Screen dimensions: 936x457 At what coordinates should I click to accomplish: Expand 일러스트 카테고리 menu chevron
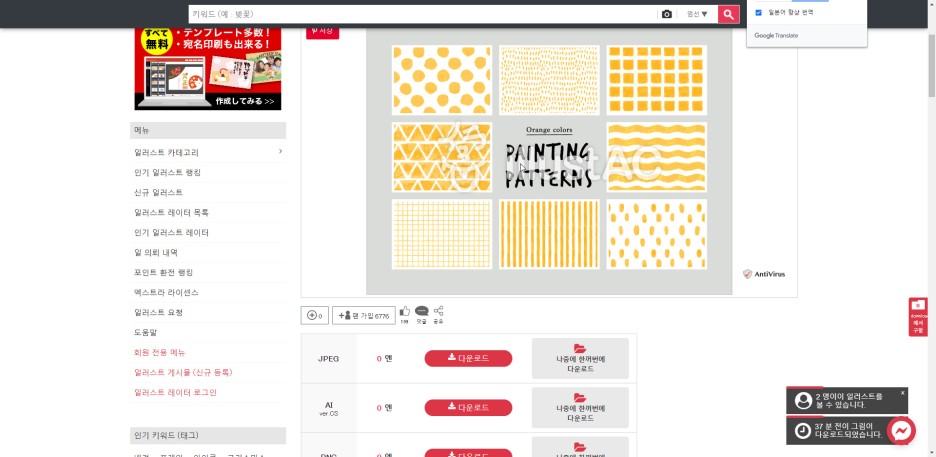point(280,152)
